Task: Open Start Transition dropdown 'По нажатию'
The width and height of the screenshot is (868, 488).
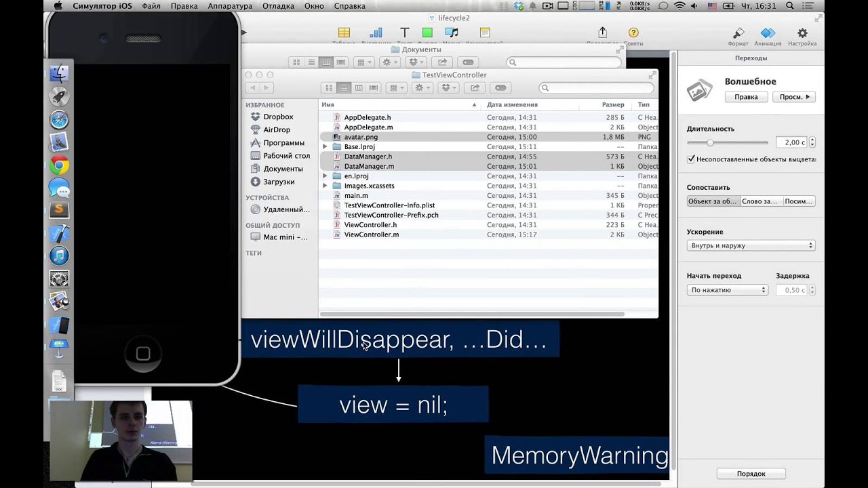Action: pyautogui.click(x=727, y=289)
